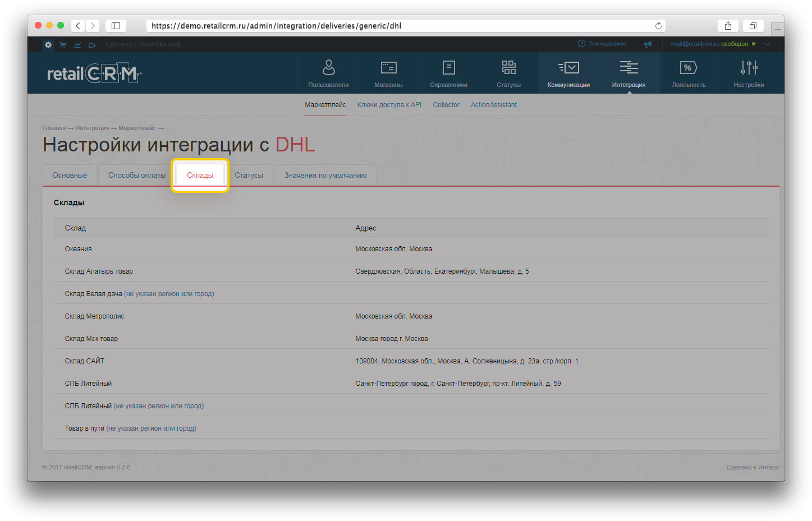Screen dimensions: 812x521
Task: Click Москва город г. Москва address
Action: coord(392,339)
